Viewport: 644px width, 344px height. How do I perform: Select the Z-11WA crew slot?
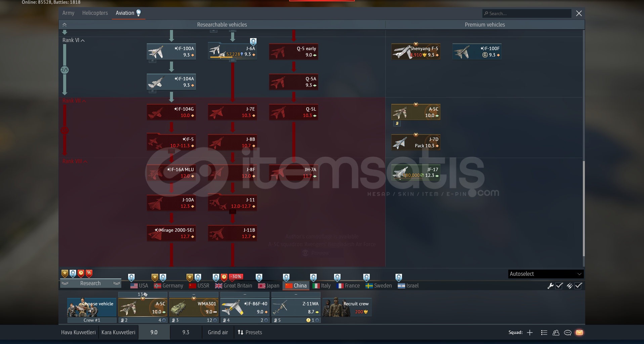(296, 307)
